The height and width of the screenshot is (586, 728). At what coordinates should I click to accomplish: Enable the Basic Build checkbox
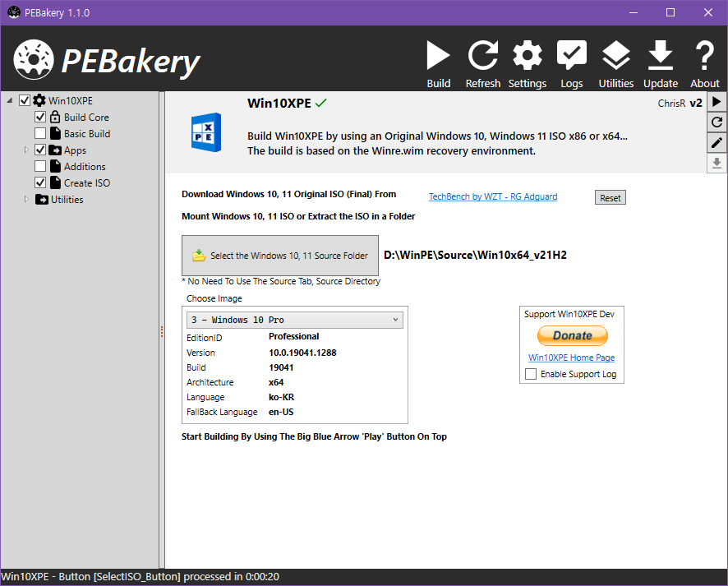(40, 133)
